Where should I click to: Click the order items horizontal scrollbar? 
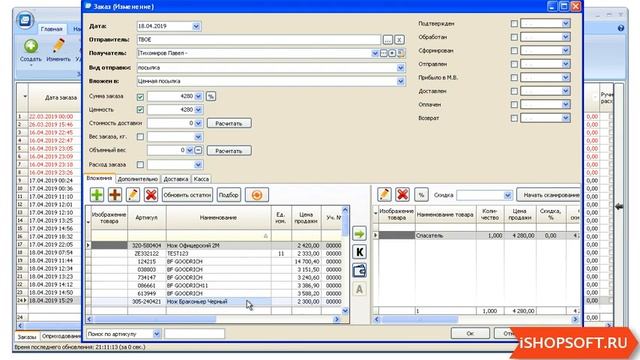point(477,319)
